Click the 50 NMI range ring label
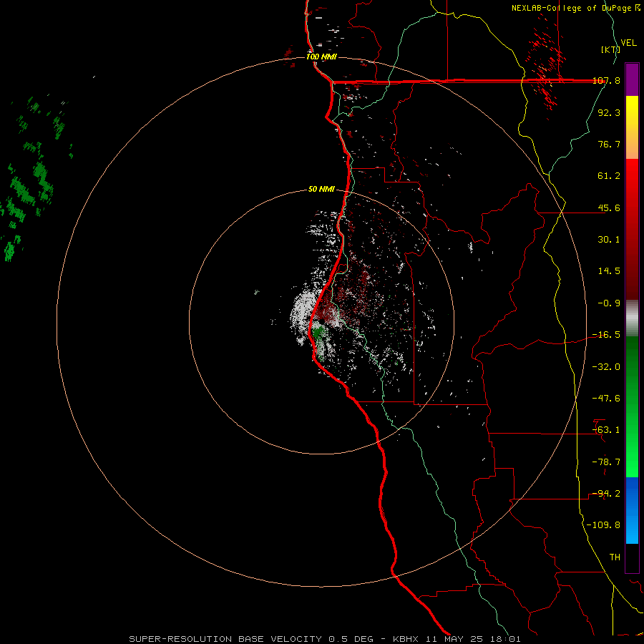Viewport: 644px width, 644px height. pos(321,190)
